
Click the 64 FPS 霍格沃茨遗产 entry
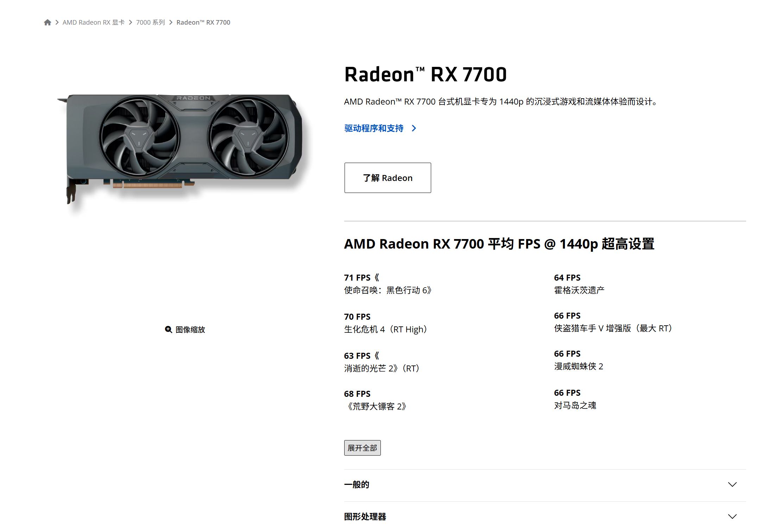pos(579,284)
